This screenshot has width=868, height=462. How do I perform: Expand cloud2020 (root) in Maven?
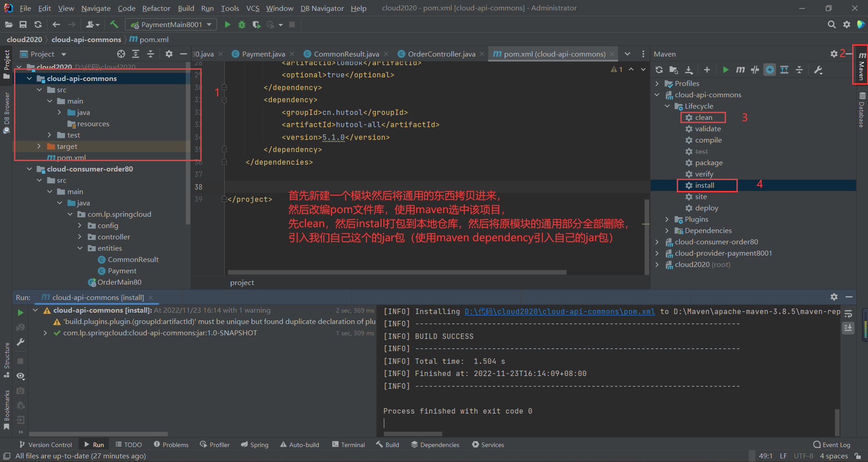click(657, 265)
